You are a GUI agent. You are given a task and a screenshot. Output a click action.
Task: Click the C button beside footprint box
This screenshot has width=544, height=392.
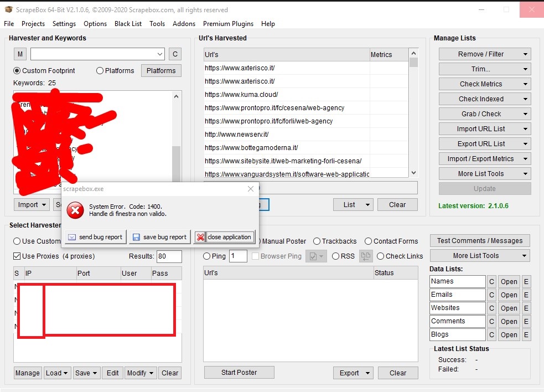point(175,54)
